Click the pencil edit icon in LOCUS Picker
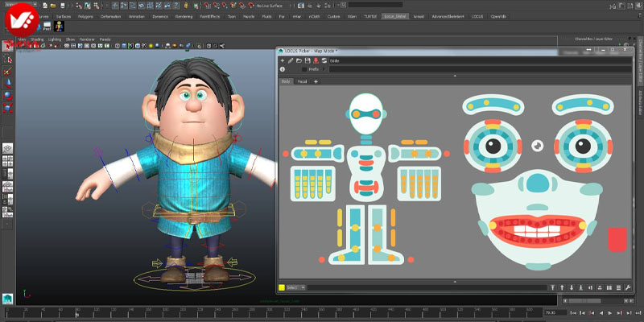Viewport: 644px width, 322px height. click(291, 60)
